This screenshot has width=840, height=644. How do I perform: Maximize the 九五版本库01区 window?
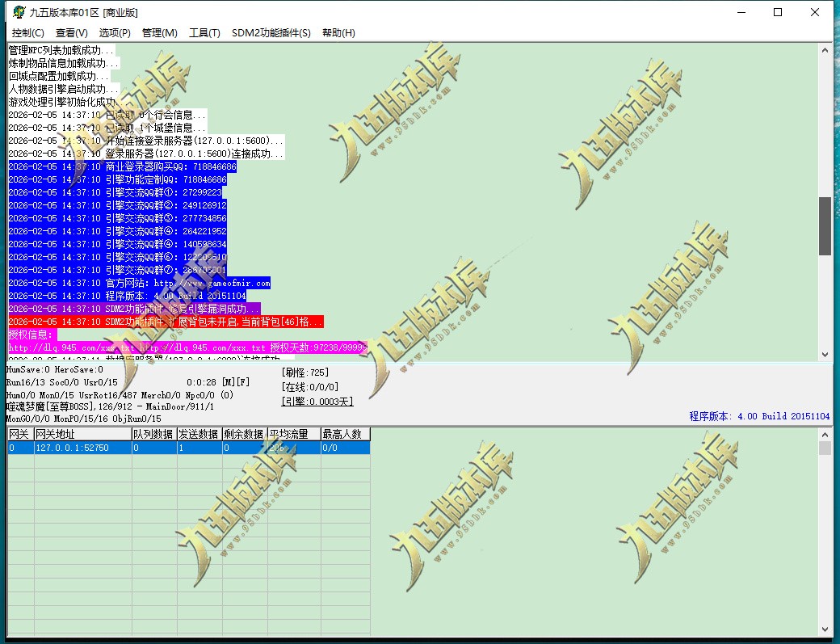778,12
